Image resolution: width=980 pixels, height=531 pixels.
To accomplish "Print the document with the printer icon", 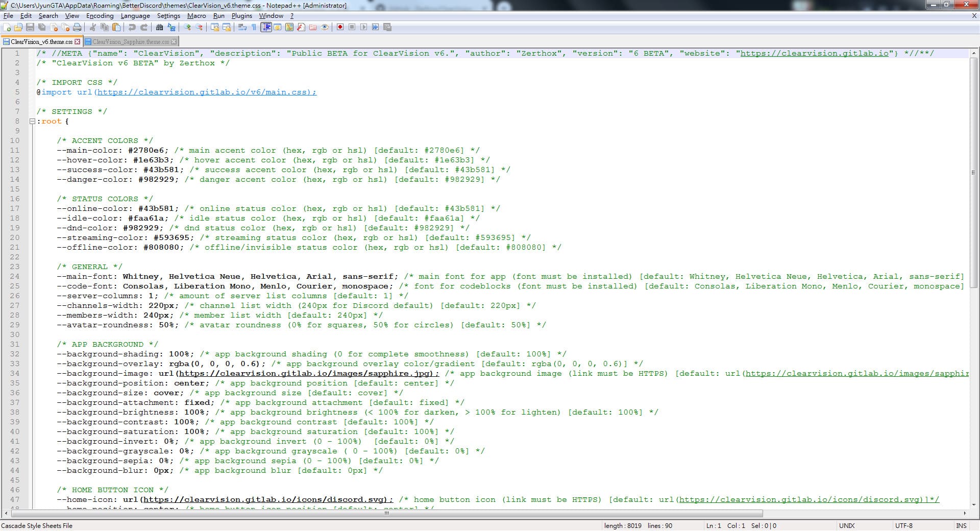I will point(77,27).
